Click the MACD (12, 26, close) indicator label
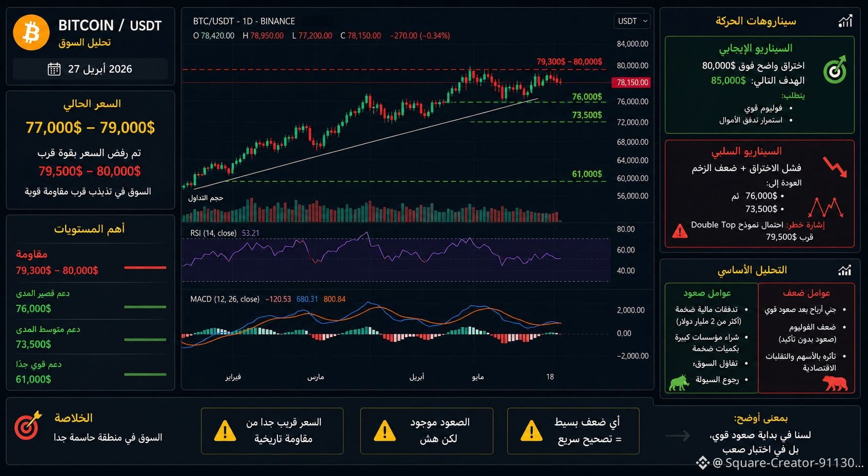 click(x=225, y=299)
